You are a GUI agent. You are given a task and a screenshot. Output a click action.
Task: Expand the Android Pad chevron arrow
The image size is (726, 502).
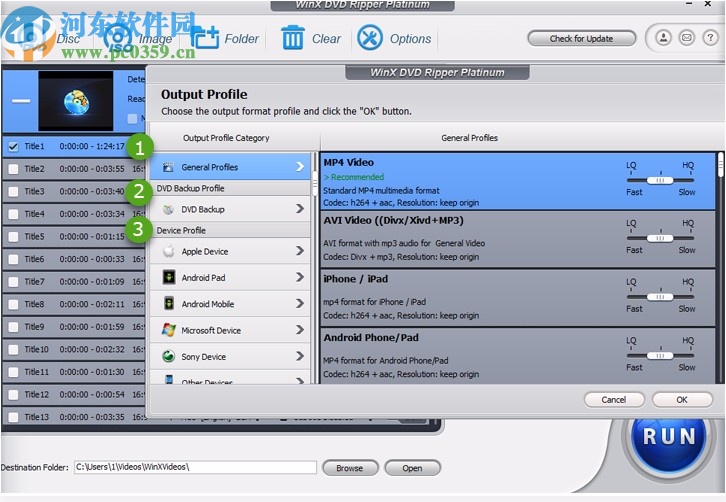300,277
